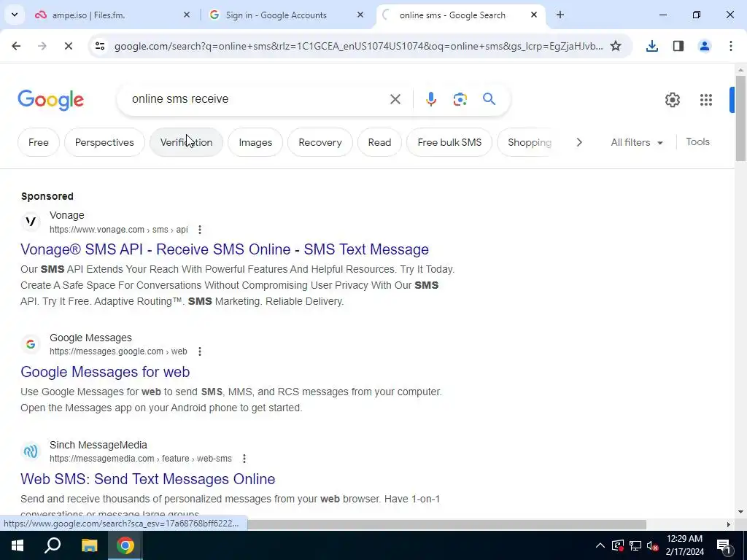Toggle Chrome side panel
The image size is (747, 560).
[x=678, y=46]
